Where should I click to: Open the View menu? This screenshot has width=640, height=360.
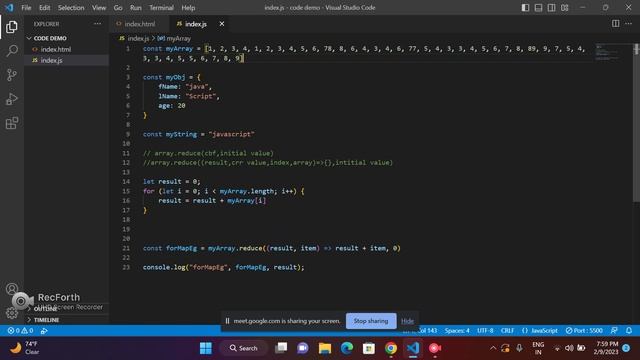(99, 7)
